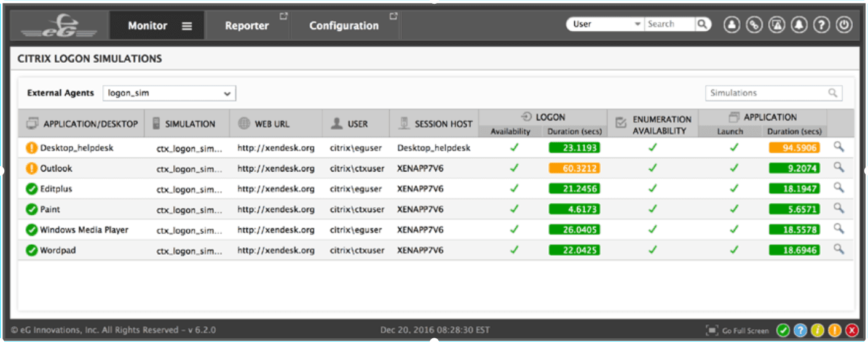This screenshot has width=868, height=342.
Task: Click the Go Full Screen link
Action: (745, 331)
